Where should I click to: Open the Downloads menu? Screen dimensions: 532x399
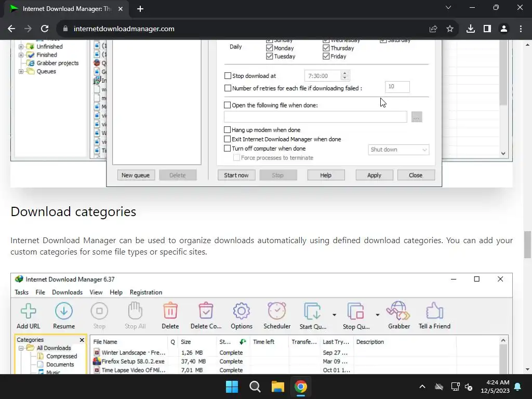click(67, 292)
